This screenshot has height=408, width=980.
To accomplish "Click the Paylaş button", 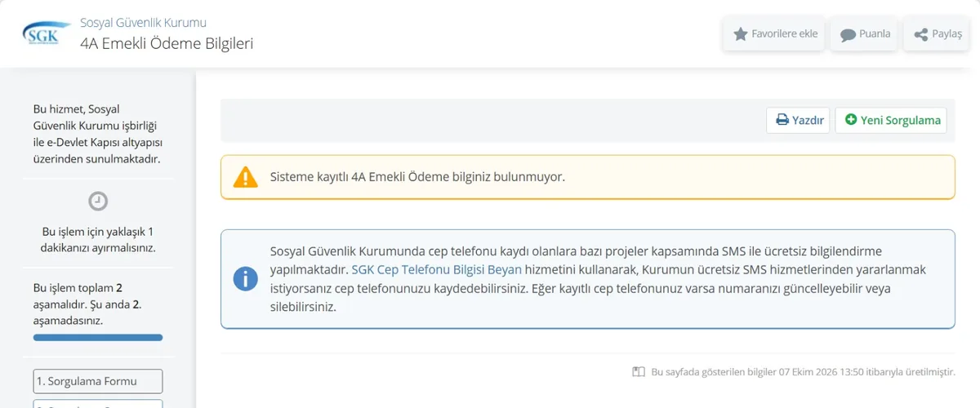I will (x=936, y=34).
